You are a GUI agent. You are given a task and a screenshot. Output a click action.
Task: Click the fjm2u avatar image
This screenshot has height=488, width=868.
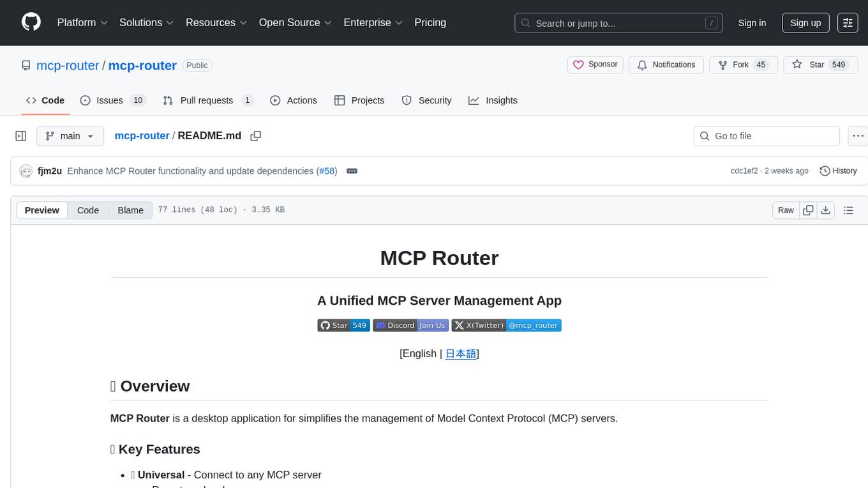point(26,171)
